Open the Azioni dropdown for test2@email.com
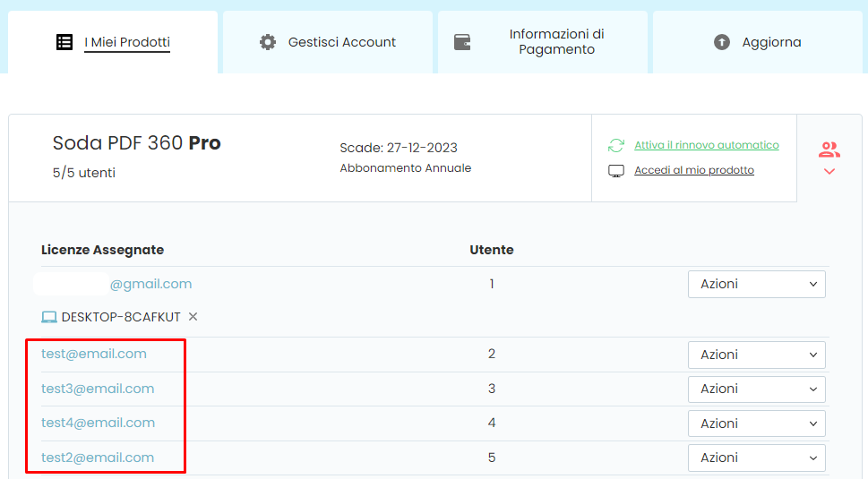This screenshot has height=479, width=868. tap(757, 458)
